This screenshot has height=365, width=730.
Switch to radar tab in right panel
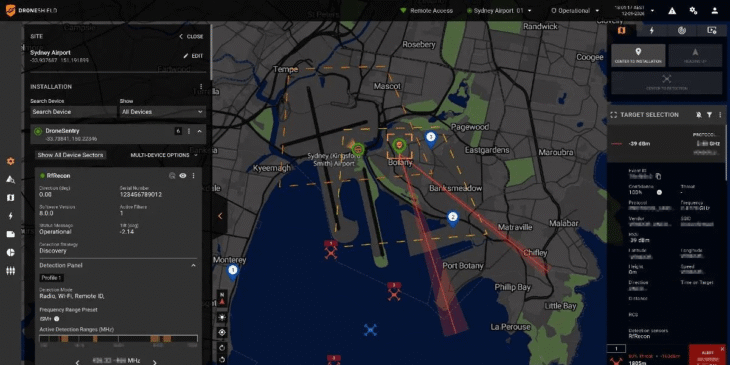(682, 30)
